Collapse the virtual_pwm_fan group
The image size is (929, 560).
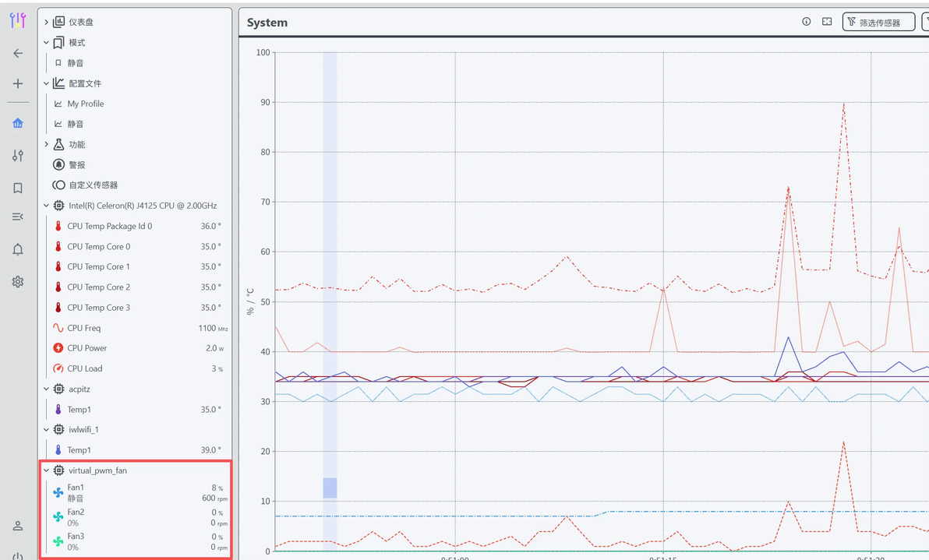coord(46,470)
